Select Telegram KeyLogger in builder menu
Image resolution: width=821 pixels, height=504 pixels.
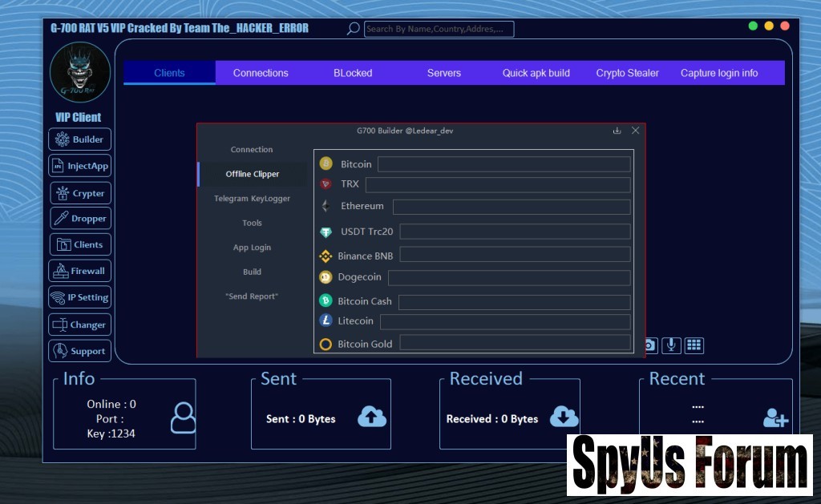[252, 199]
